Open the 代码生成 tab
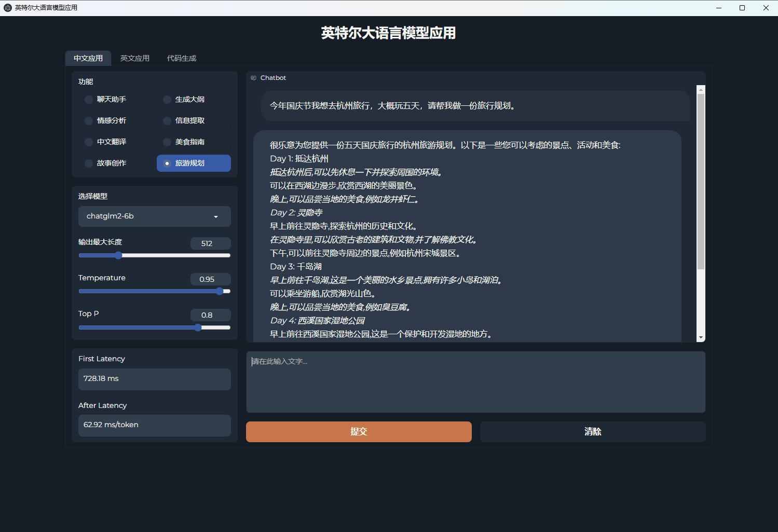This screenshot has height=532, width=778. pos(182,58)
